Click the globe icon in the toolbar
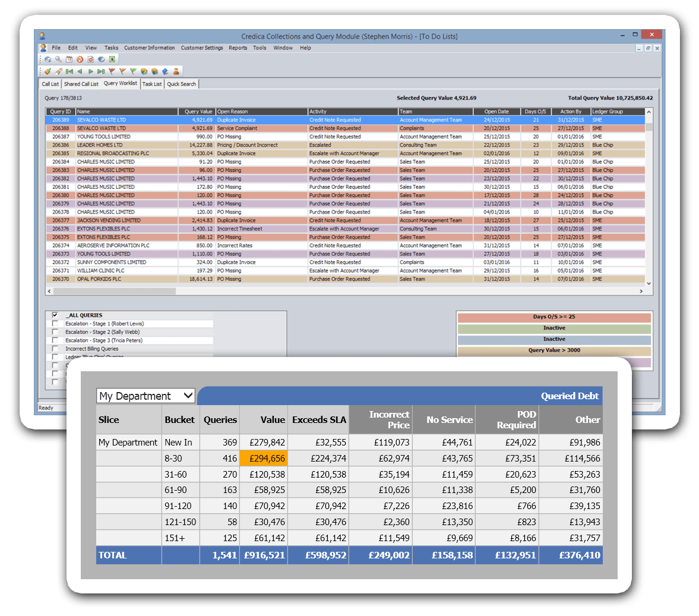 101,59
